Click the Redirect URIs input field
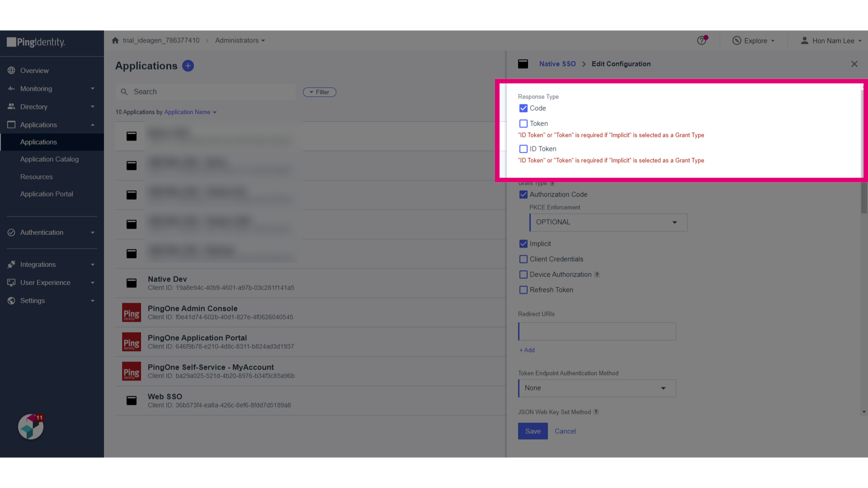 (x=597, y=332)
